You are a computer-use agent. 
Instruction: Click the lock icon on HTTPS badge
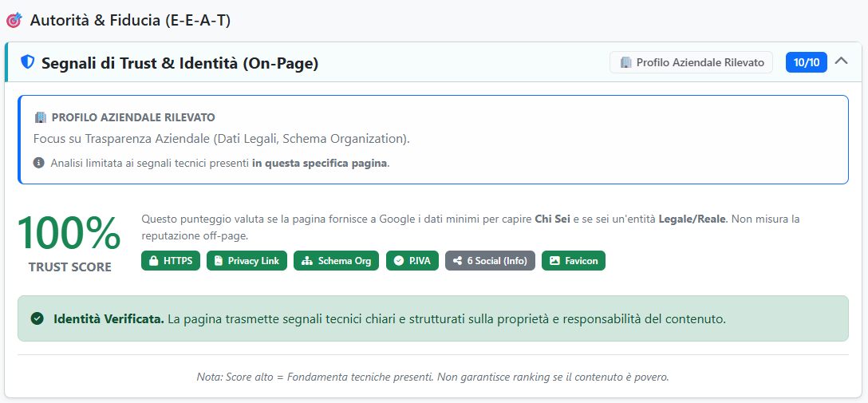pyautogui.click(x=153, y=261)
